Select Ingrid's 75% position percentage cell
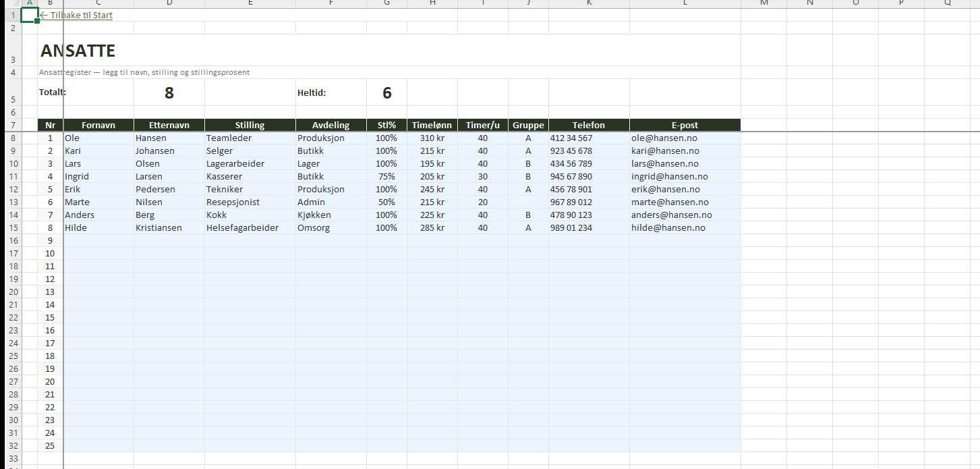This screenshot has width=980, height=469. point(386,176)
